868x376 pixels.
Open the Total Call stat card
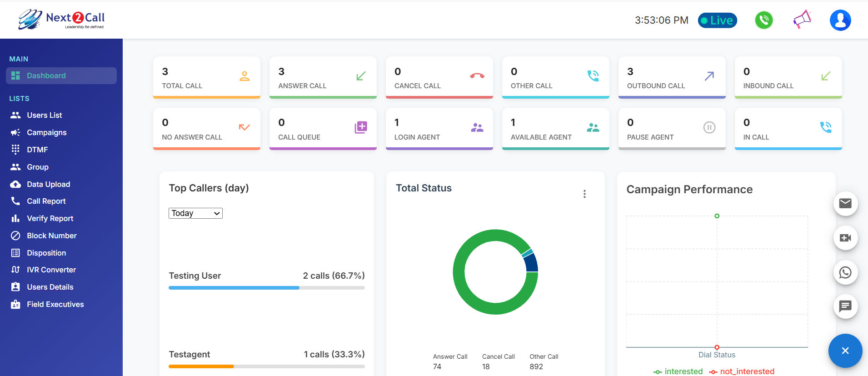(206, 77)
